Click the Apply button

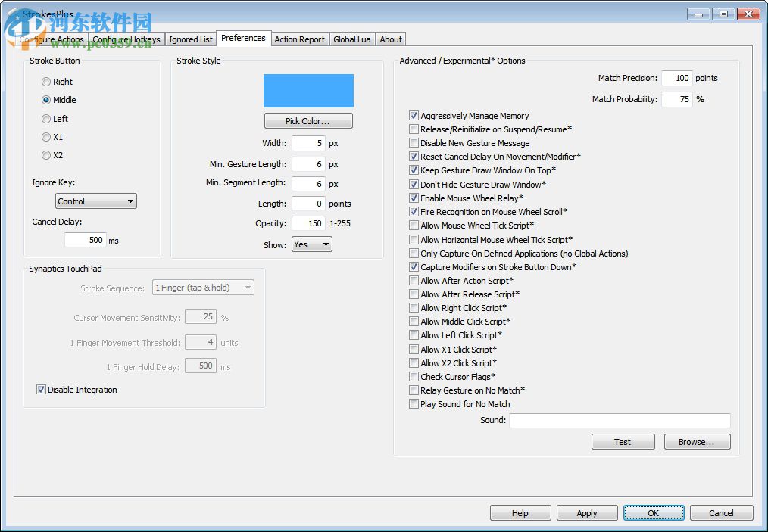587,513
